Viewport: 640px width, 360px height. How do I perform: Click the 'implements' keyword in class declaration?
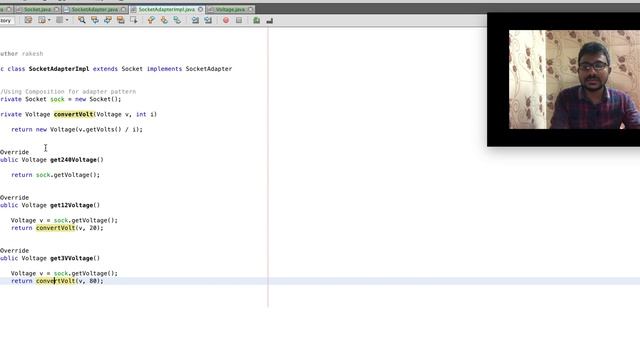pyautogui.click(x=164, y=69)
